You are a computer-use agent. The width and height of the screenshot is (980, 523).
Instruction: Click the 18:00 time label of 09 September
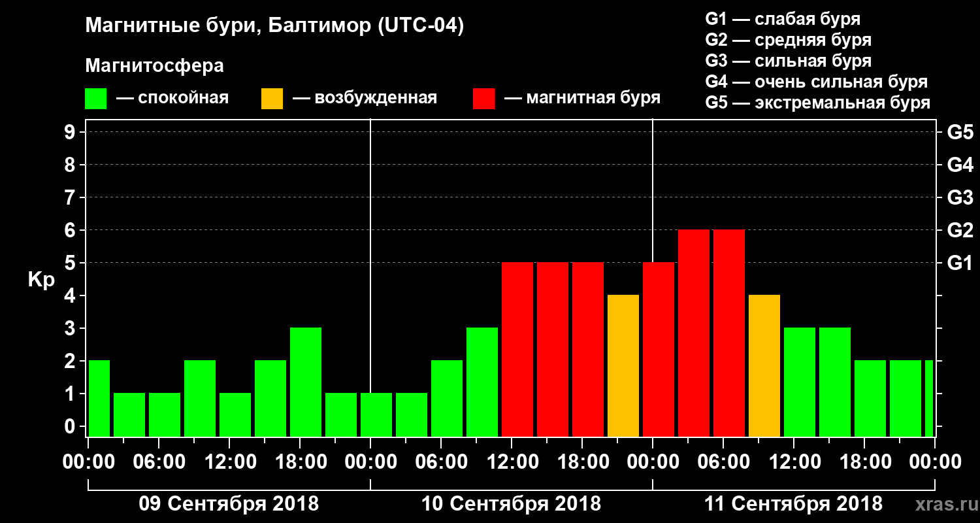click(300, 462)
